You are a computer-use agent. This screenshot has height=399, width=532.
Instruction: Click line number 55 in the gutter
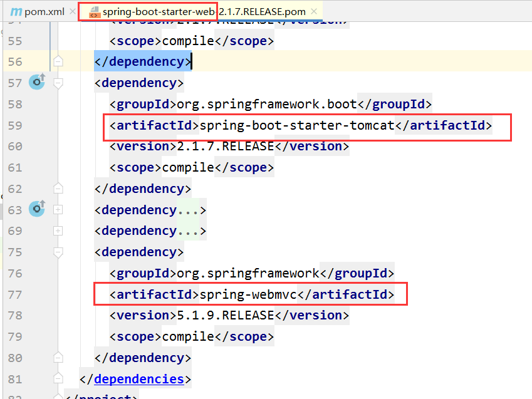[x=15, y=41]
